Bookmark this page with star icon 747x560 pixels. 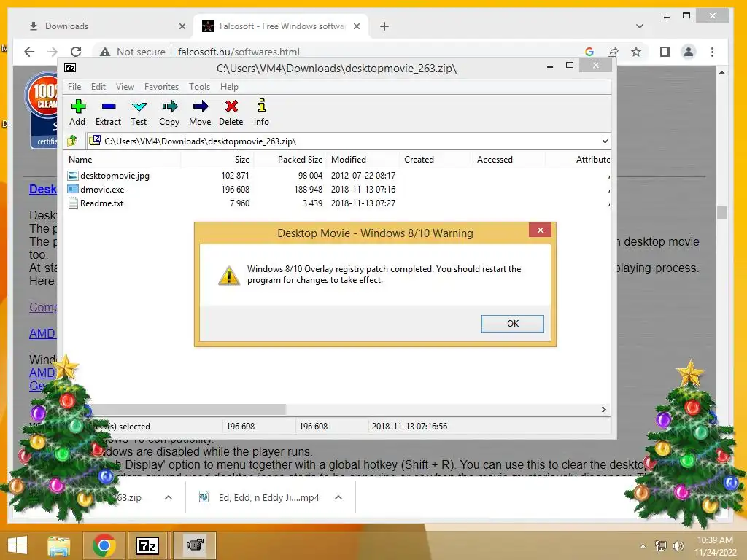636,52
